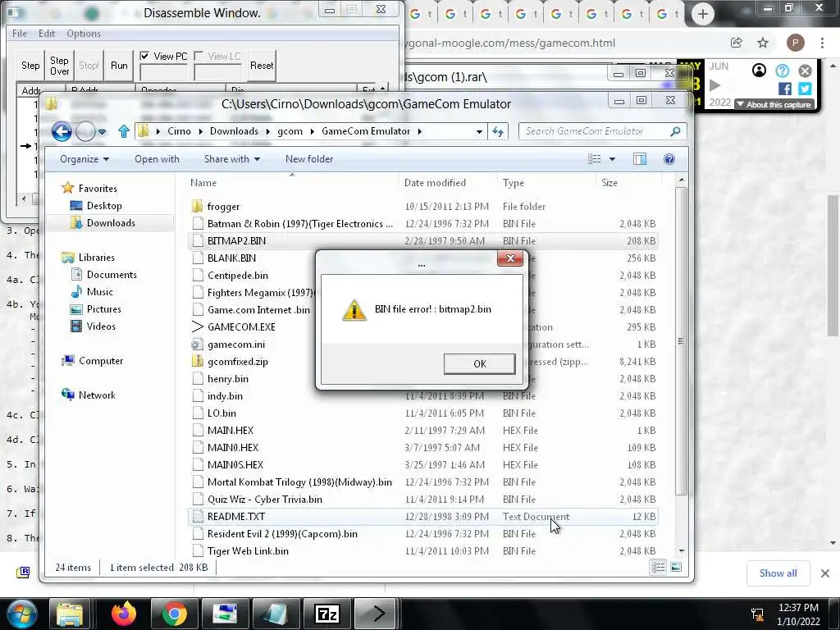Select README.TXT file
Viewport: 840px width, 630px height.
pos(423,517)
